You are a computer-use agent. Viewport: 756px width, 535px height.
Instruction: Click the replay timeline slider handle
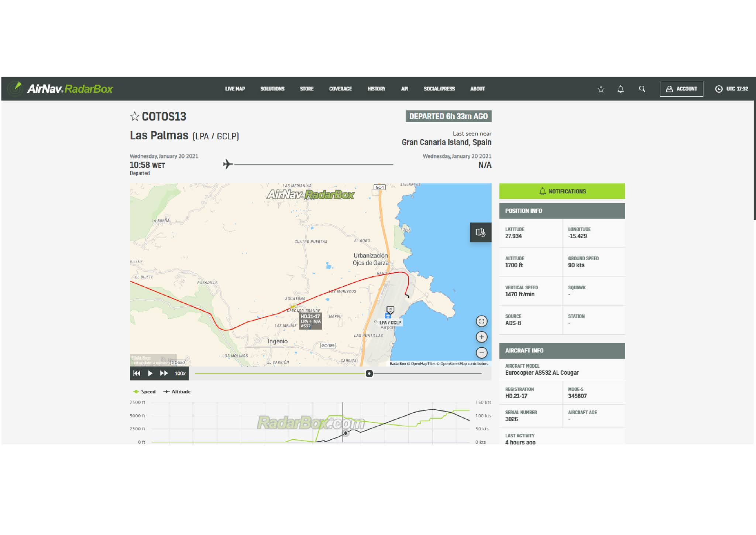(x=369, y=374)
